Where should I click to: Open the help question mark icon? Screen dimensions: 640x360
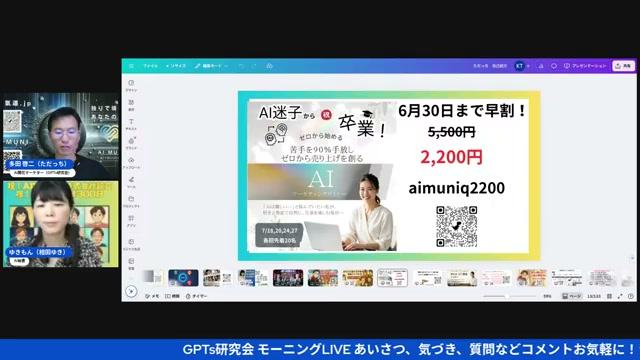pyautogui.click(x=631, y=296)
